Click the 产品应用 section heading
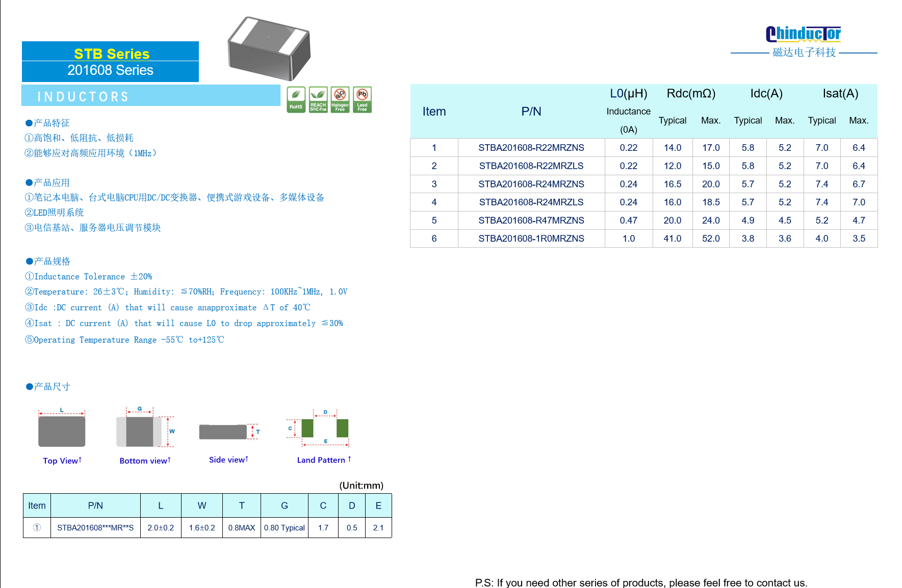The image size is (902, 588). coord(48,182)
